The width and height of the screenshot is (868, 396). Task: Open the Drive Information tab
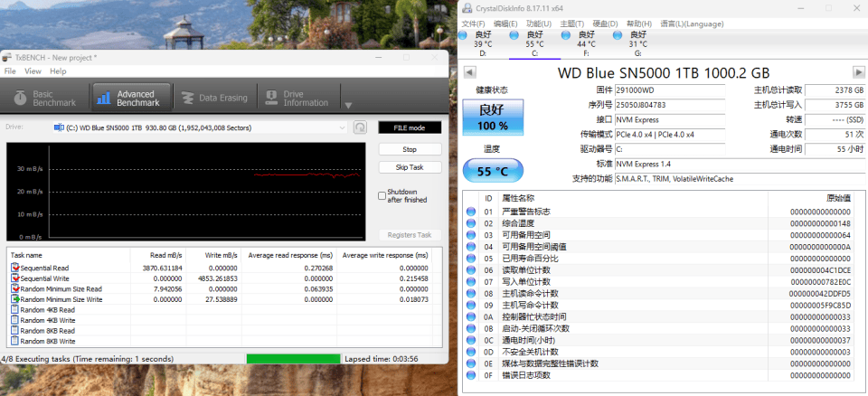click(x=299, y=98)
